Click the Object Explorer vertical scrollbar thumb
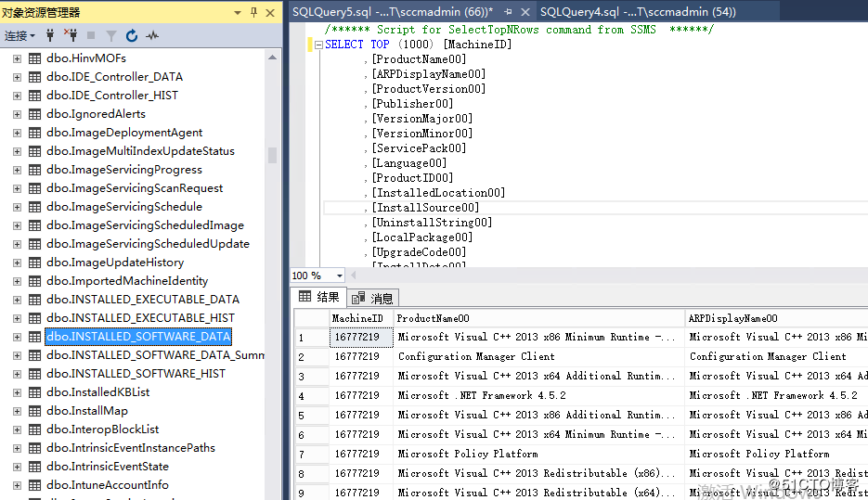Screen dimensions: 868x500 (272, 155)
